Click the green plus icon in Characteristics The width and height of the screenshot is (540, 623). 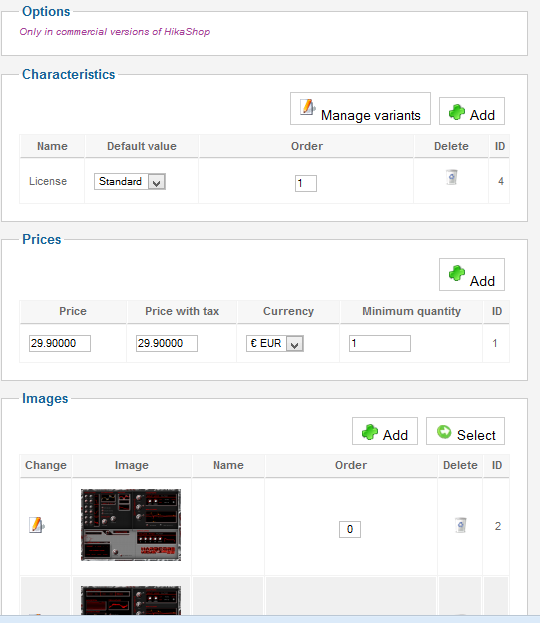click(457, 112)
